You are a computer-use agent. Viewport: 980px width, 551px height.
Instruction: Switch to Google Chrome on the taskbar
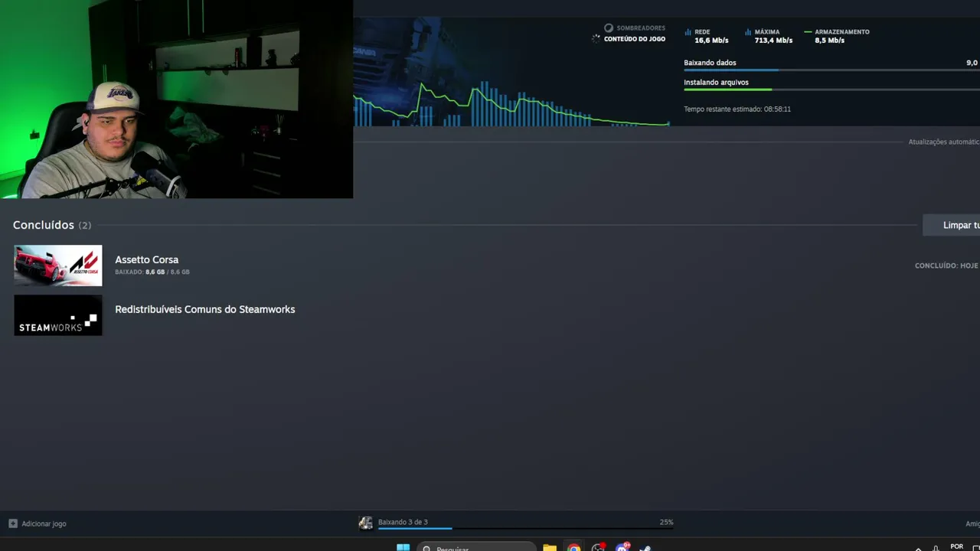tap(574, 547)
